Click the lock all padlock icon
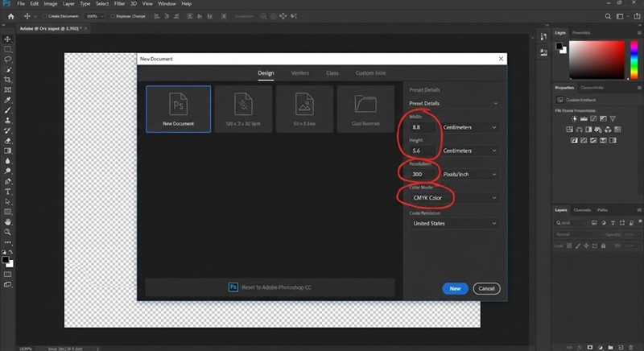Image resolution: width=644 pixels, height=351 pixels. coord(603,246)
